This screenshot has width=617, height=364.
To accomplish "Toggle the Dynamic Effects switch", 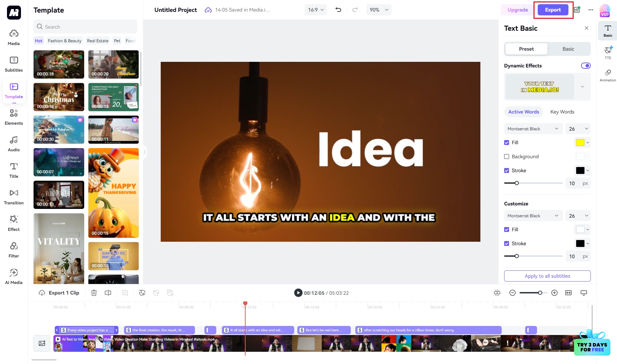I will point(586,66).
